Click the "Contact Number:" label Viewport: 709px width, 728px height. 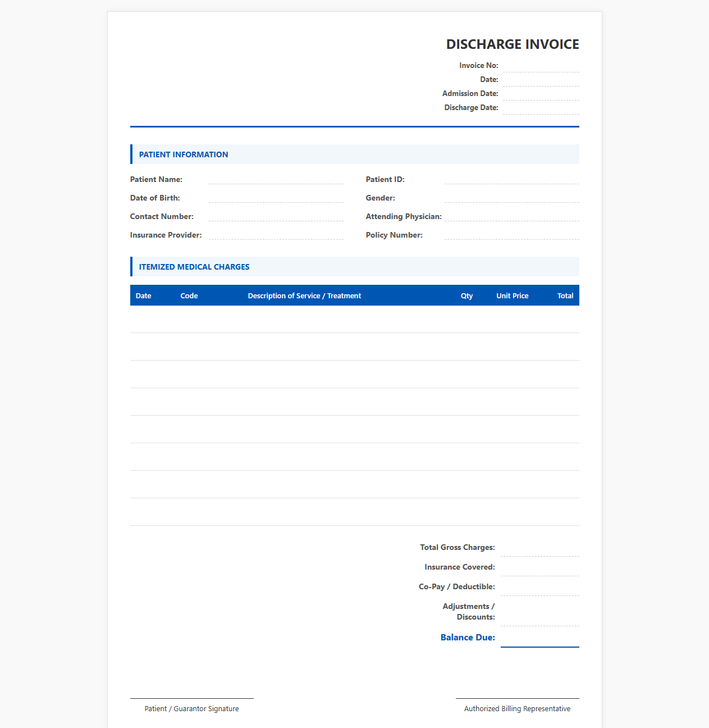162,216
